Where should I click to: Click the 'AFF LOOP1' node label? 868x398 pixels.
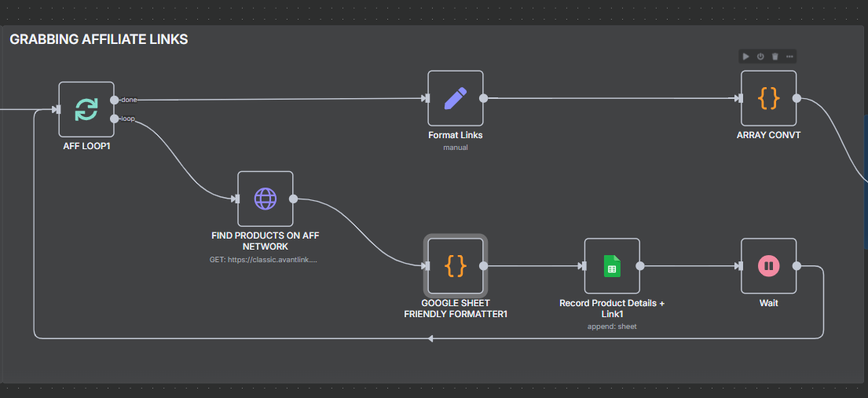click(86, 147)
